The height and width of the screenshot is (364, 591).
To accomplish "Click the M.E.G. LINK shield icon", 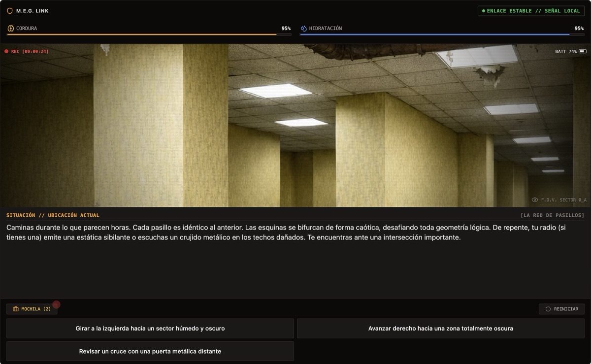I will (10, 11).
